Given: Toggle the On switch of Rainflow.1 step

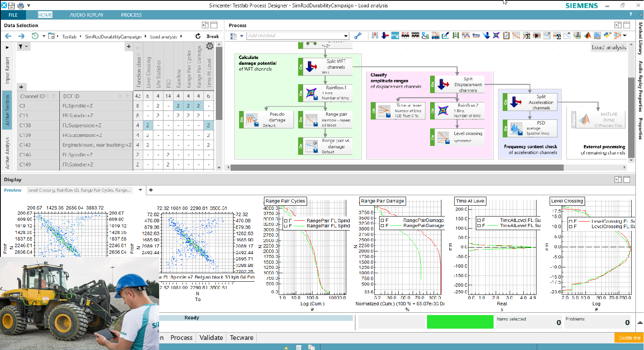Looking at the screenshot, I should coord(301,93).
